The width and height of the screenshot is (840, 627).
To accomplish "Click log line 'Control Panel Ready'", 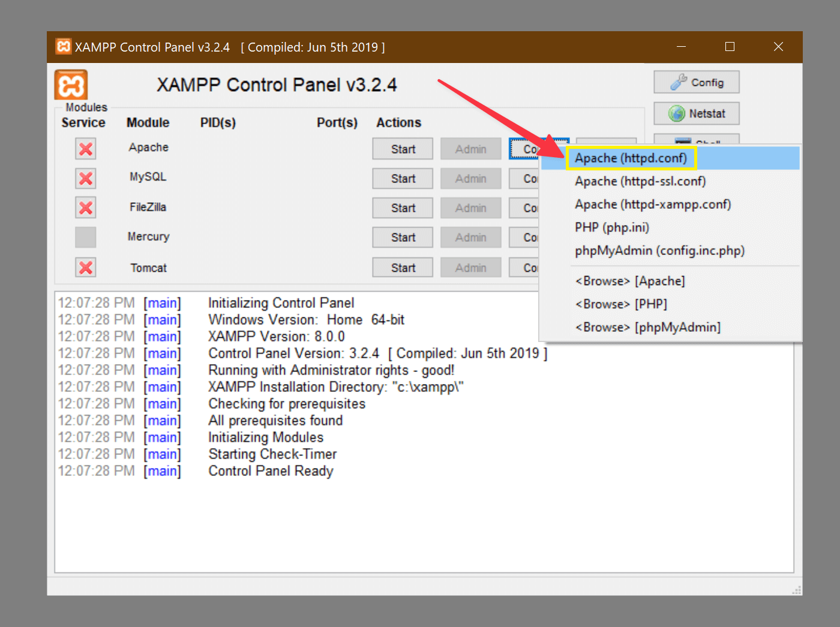I will pos(271,471).
